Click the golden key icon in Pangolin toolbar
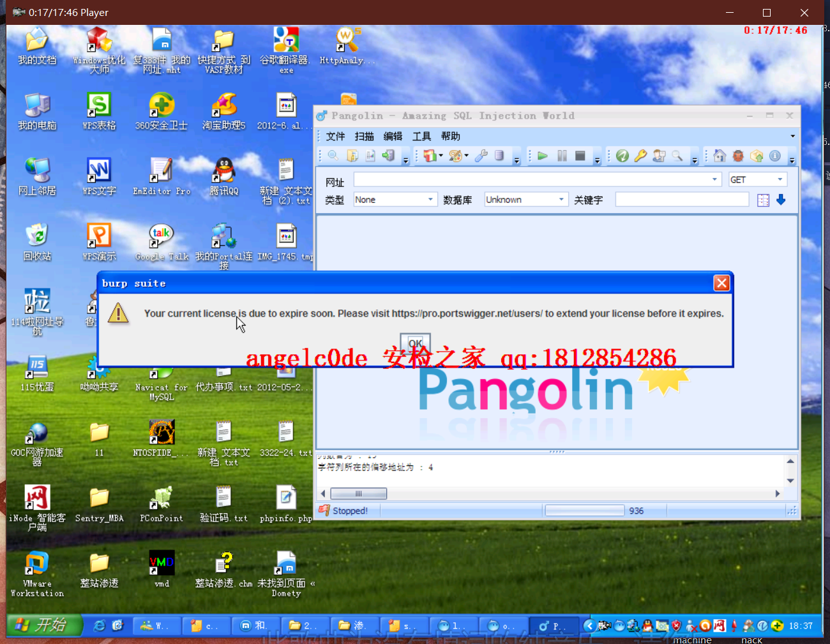Screen dimensions: 830x644 pos(640,156)
